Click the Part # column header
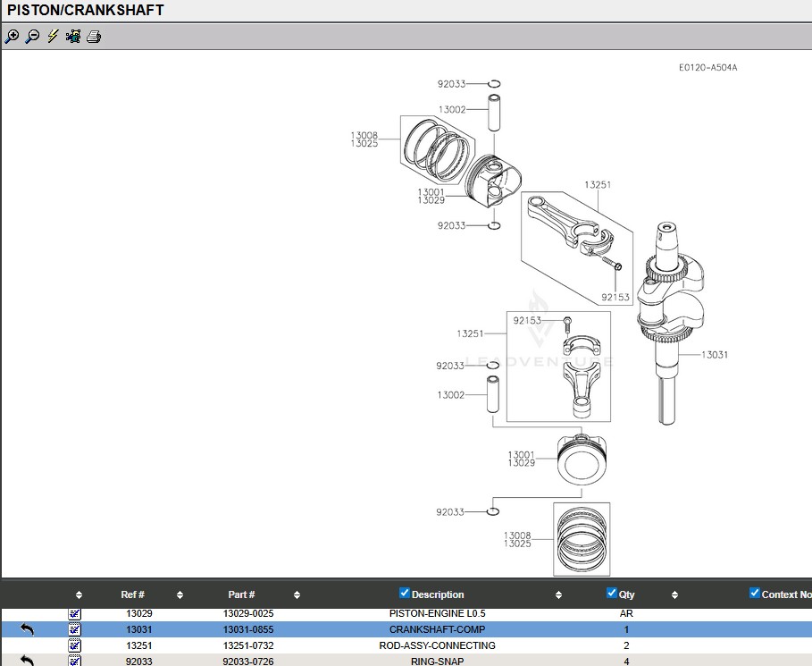 pyautogui.click(x=241, y=594)
